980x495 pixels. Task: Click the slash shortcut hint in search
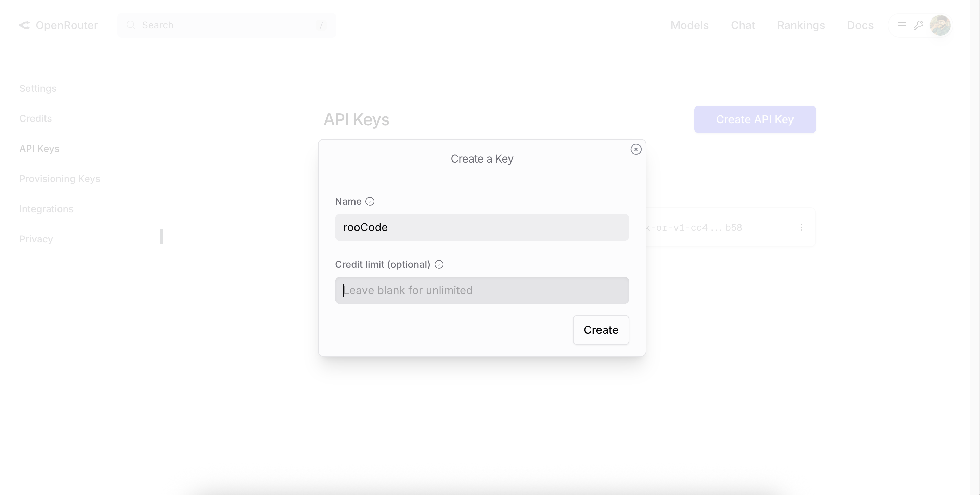pyautogui.click(x=321, y=25)
